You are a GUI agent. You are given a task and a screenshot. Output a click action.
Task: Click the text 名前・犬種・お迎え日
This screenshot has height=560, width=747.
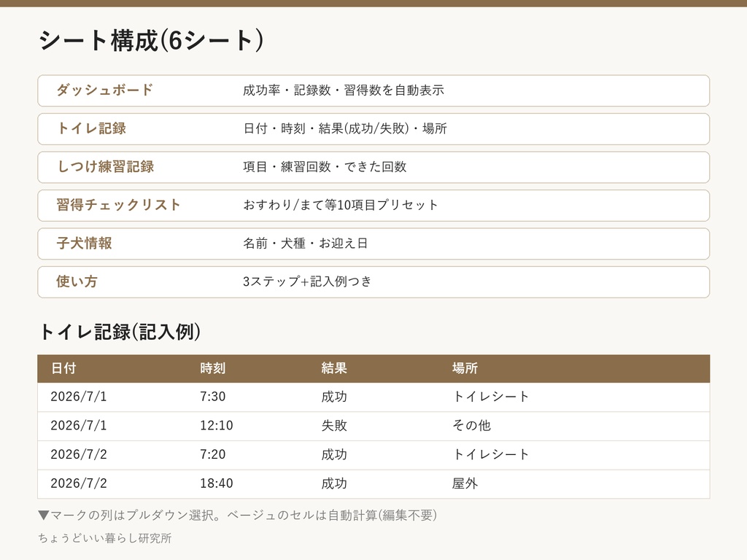306,244
